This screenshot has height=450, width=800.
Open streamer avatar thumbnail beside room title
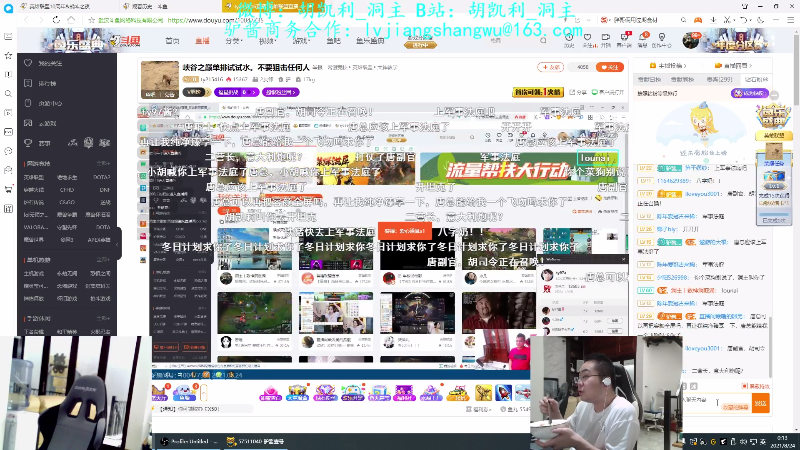click(160, 80)
